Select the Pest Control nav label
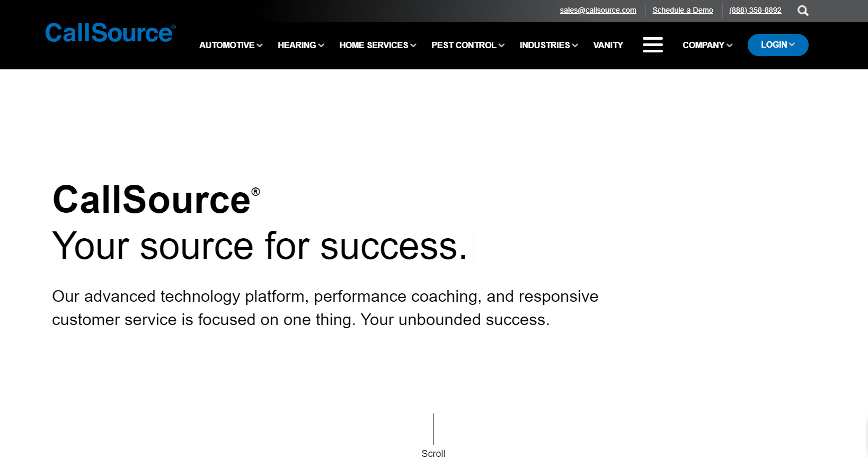868x459 pixels. (464, 45)
